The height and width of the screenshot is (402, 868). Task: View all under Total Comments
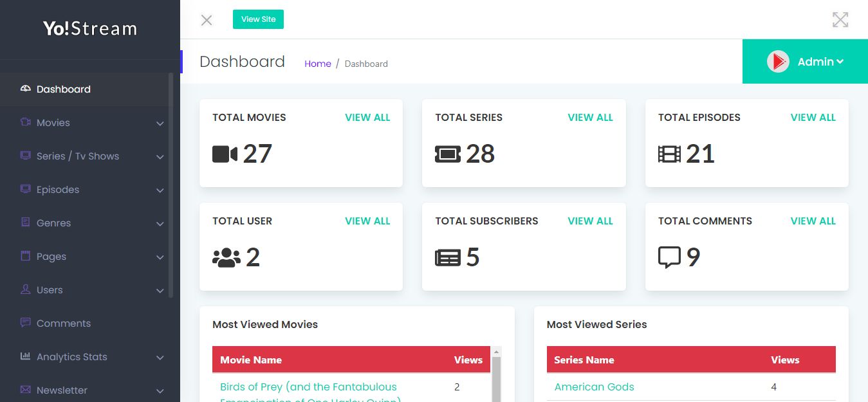pyautogui.click(x=813, y=221)
